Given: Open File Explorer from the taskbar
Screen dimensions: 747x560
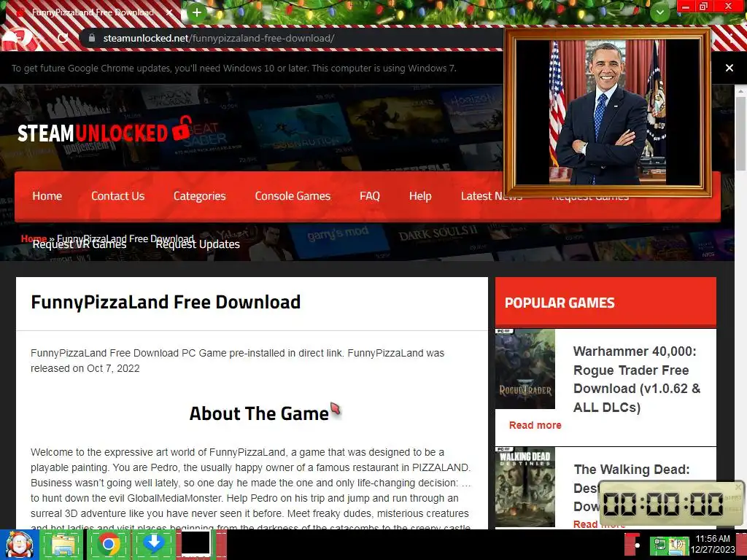Looking at the screenshot, I should click(x=63, y=544).
